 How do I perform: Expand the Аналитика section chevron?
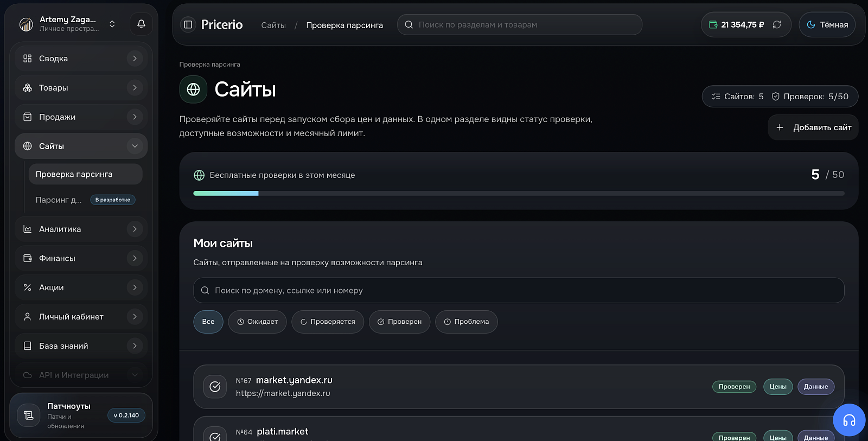[x=135, y=229]
